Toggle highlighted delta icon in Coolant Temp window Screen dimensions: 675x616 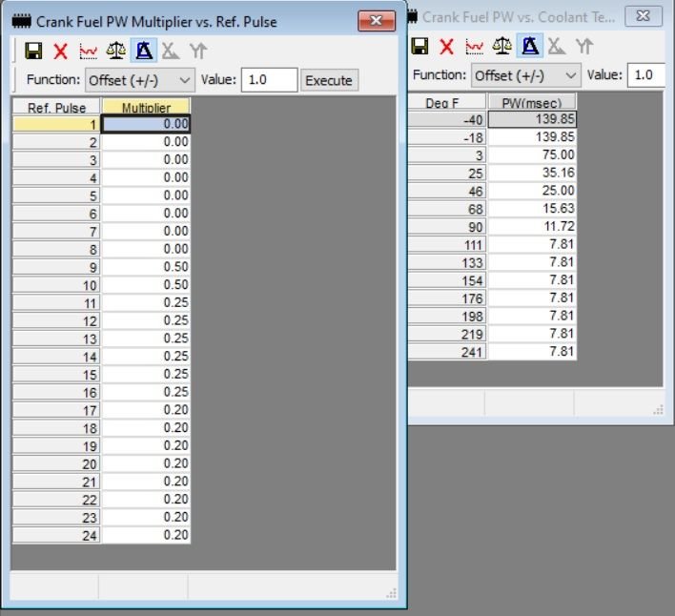click(x=530, y=46)
